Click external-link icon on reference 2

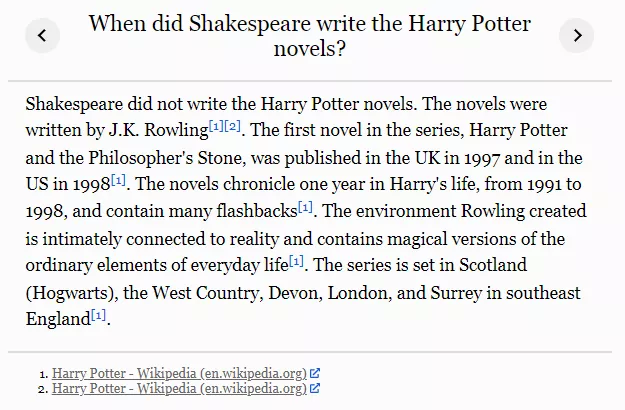click(315, 389)
